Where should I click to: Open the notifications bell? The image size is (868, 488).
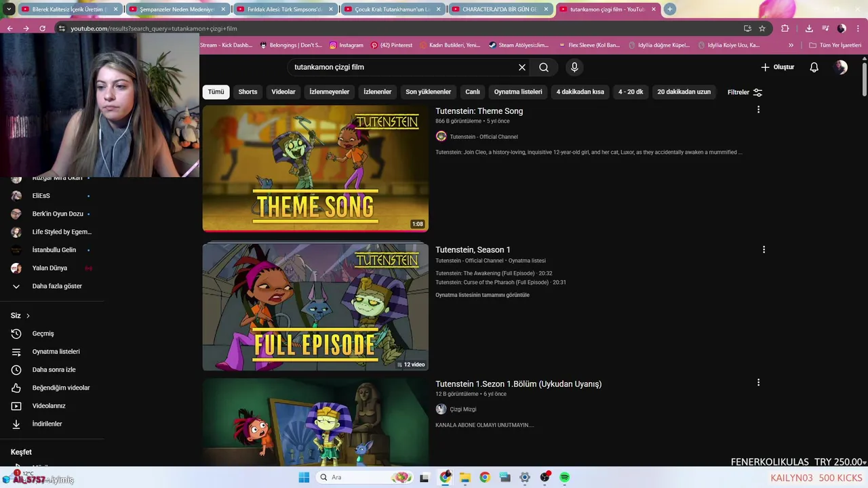coord(814,67)
